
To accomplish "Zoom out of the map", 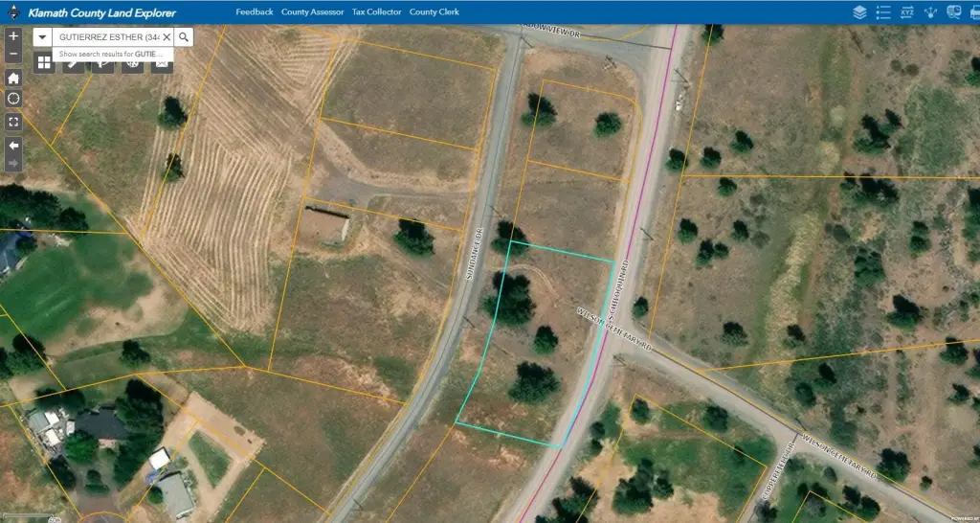I will [13, 55].
